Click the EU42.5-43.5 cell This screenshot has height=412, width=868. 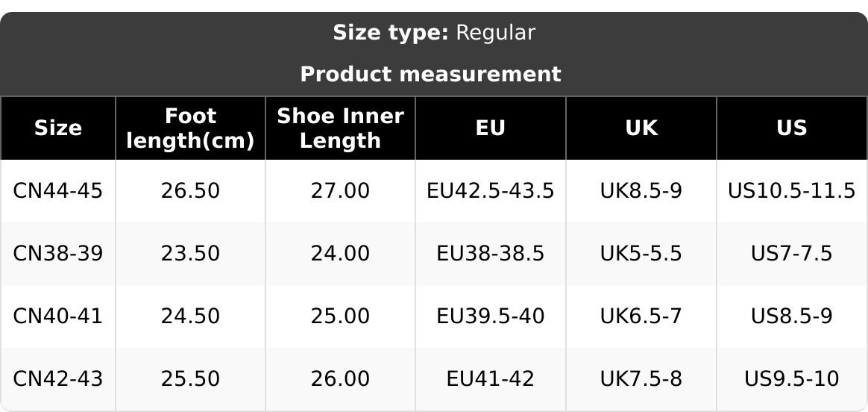[x=491, y=191]
